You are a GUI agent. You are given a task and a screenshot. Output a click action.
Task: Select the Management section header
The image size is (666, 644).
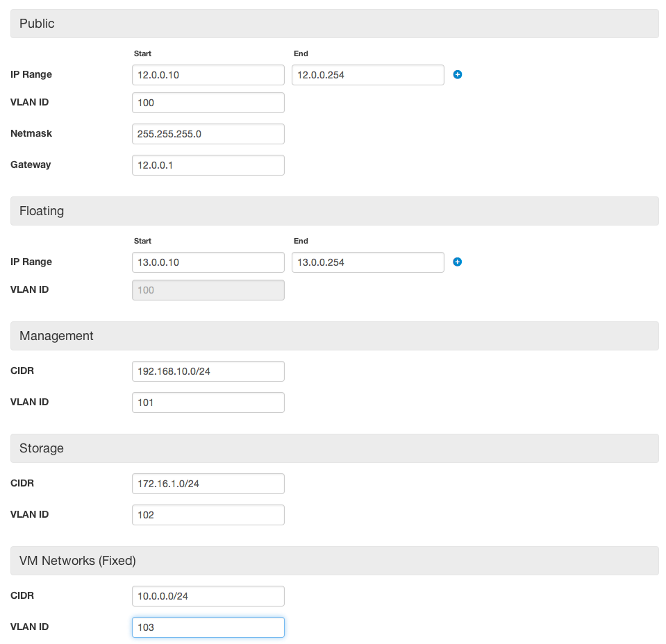[335, 336]
